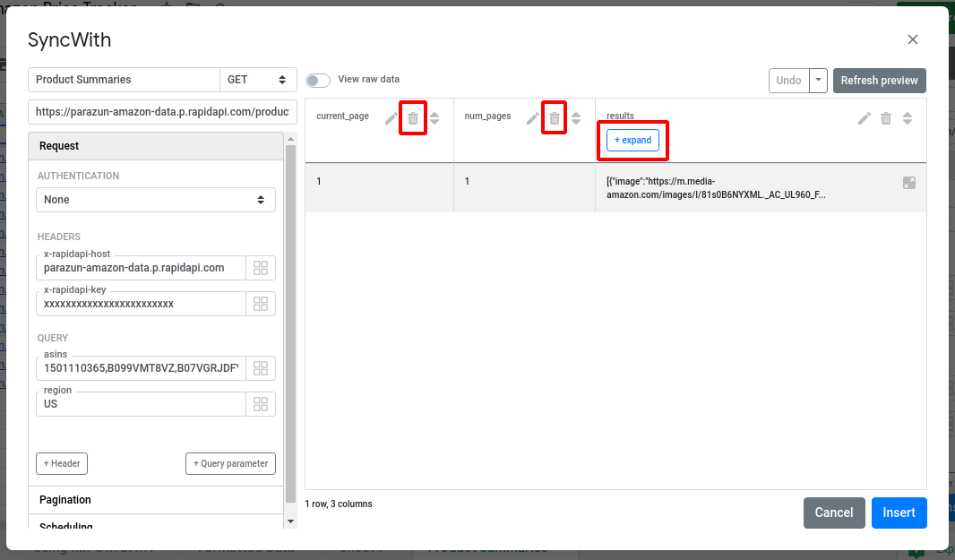This screenshot has height=560, width=955.
Task: Delete the current_page column using trash icon
Action: point(413,118)
